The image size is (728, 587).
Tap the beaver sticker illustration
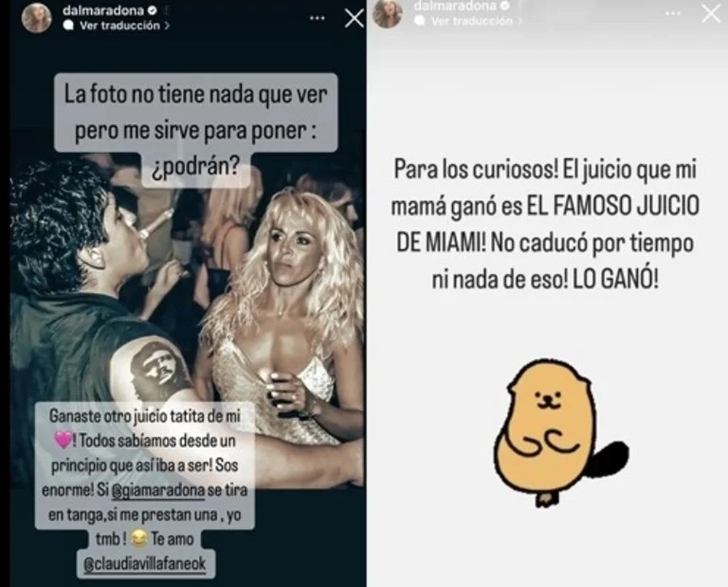556,432
